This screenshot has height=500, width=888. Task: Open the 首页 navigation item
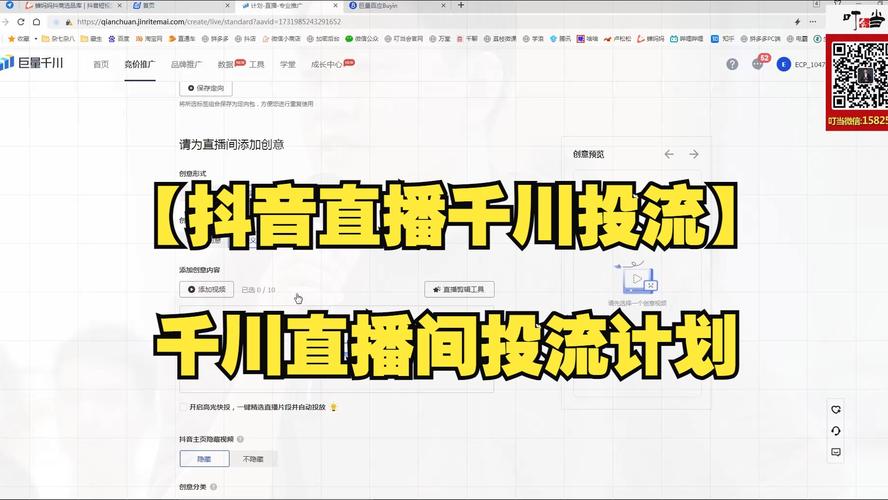(101, 64)
